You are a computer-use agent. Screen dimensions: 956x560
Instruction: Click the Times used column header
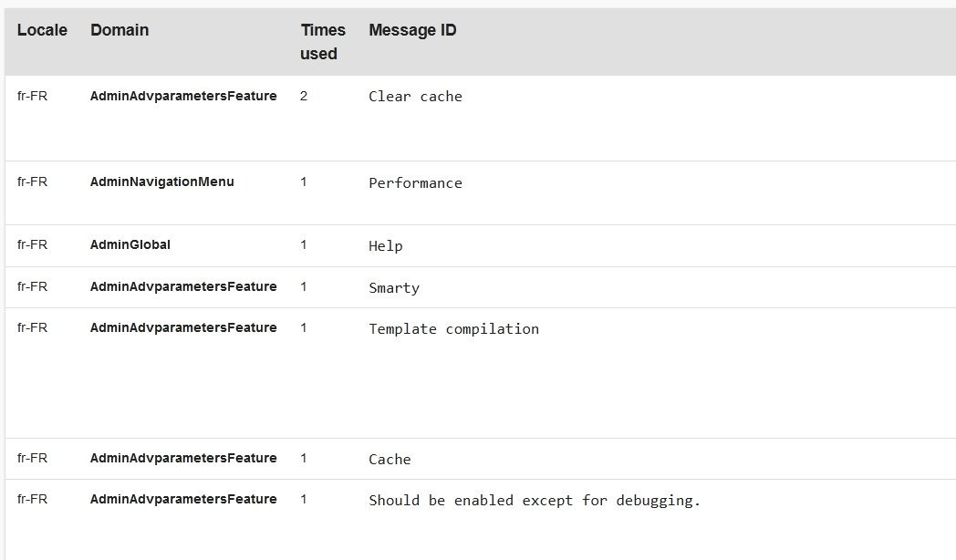[x=323, y=42]
